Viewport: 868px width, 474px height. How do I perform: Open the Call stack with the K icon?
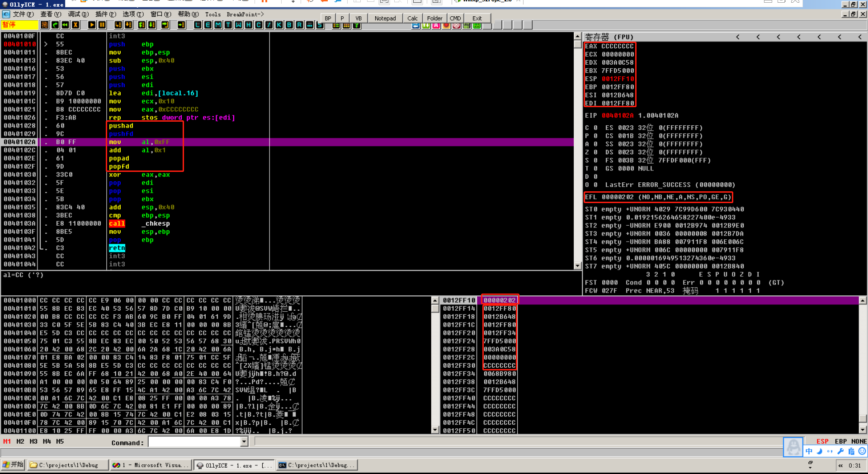coord(279,25)
